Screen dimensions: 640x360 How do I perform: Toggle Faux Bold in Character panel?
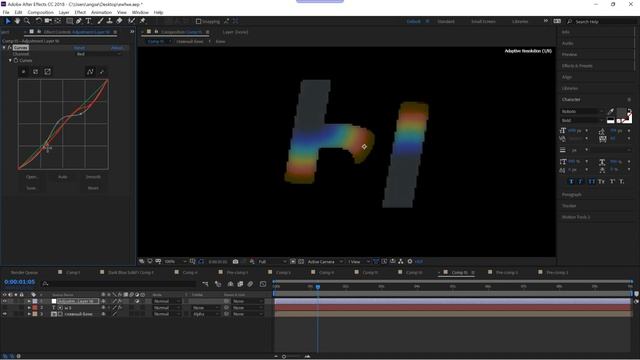pyautogui.click(x=571, y=181)
